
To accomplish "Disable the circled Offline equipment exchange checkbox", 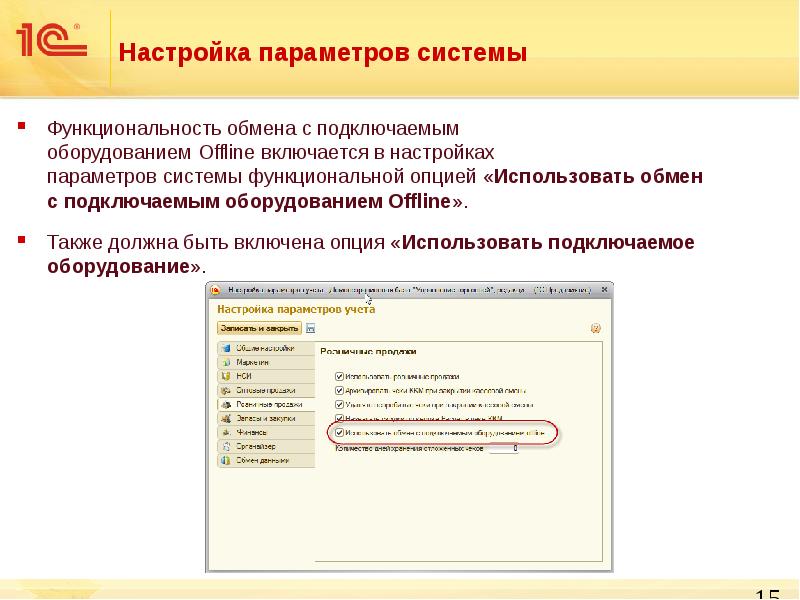I will click(340, 433).
